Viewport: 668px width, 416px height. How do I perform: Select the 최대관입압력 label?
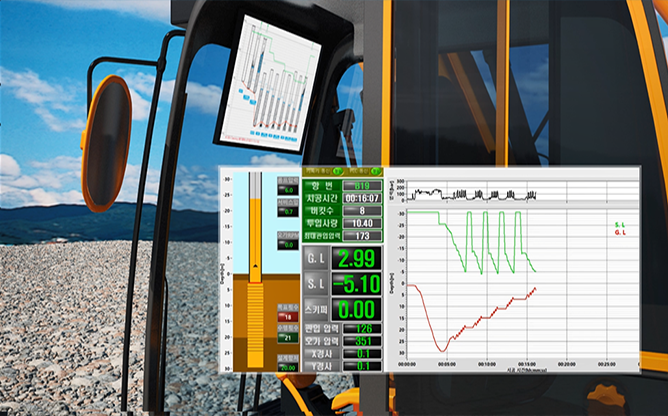(322, 235)
